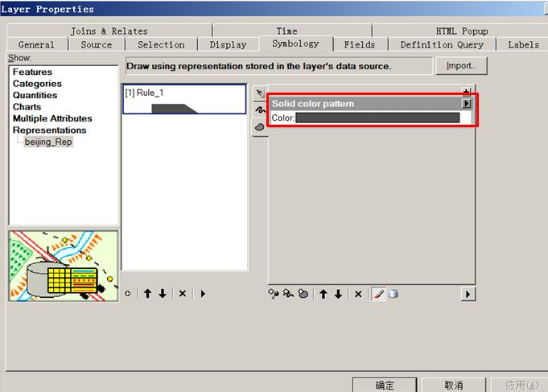Open the Labels tab
The width and height of the screenshot is (548, 392).
coord(523,44)
